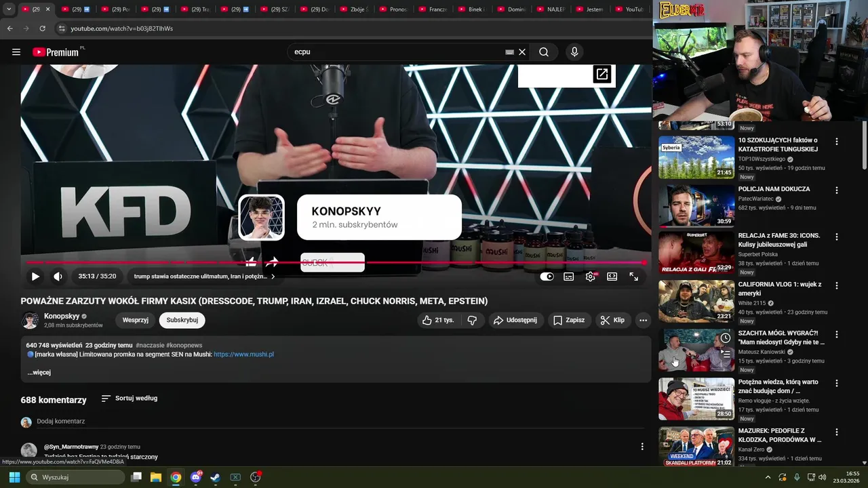Image resolution: width=868 pixels, height=488 pixels.
Task: Open on-screen keyboard icon in search box
Action: (509, 52)
